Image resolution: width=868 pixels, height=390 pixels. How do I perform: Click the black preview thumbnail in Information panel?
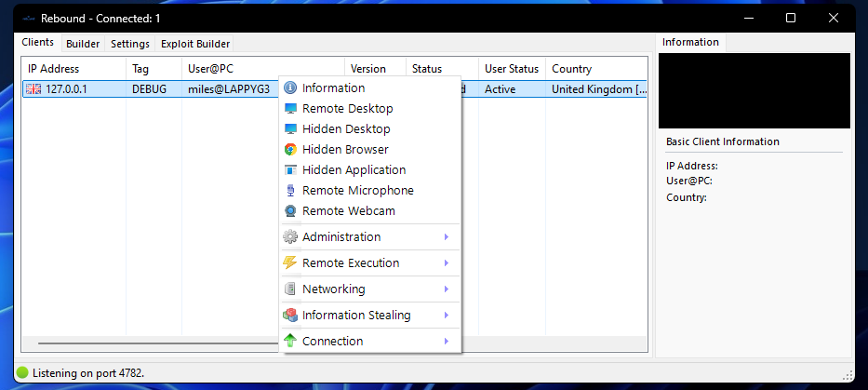coord(754,90)
